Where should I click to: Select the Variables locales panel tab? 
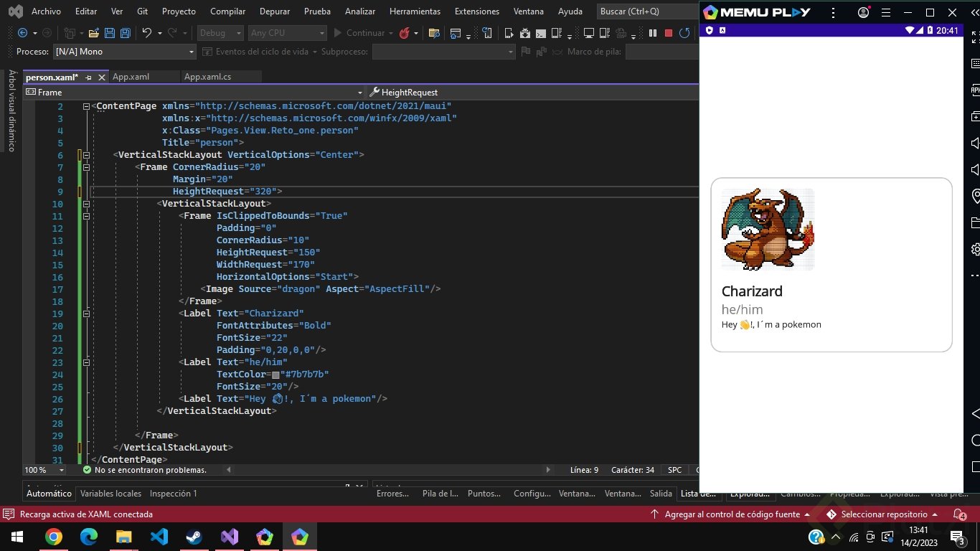coord(110,493)
